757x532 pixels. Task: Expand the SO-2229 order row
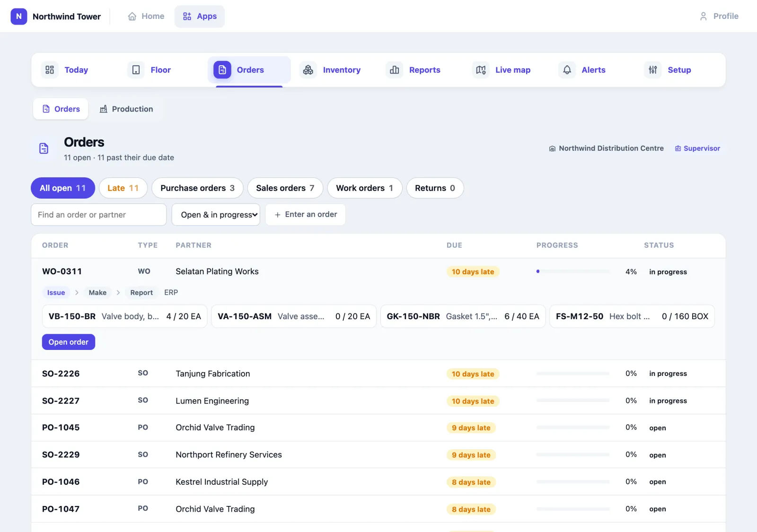click(x=378, y=455)
